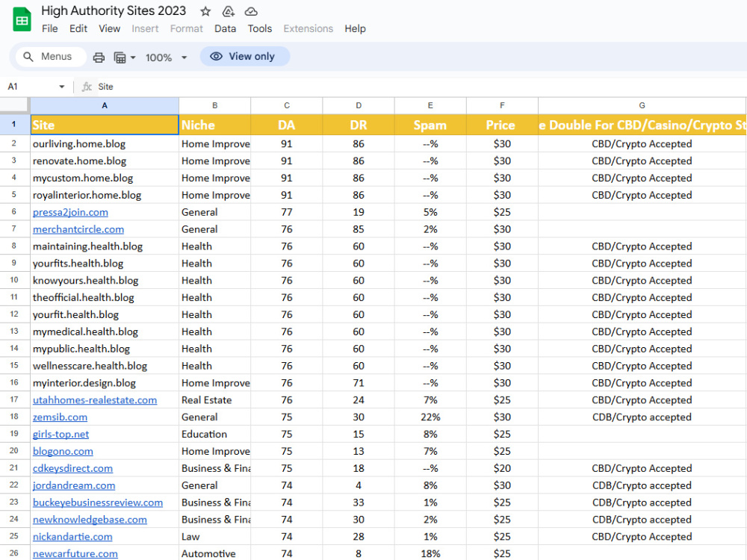Select row 18 header

coord(14,417)
